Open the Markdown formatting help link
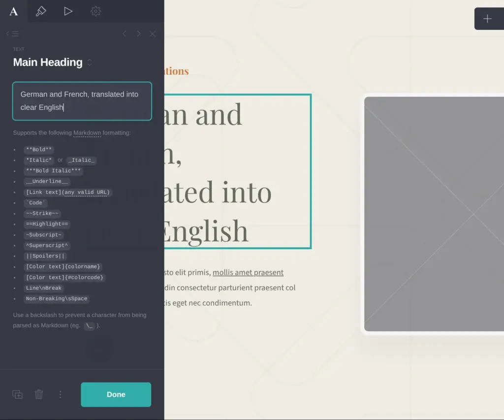Image resolution: width=504 pixels, height=420 pixels. point(87,133)
